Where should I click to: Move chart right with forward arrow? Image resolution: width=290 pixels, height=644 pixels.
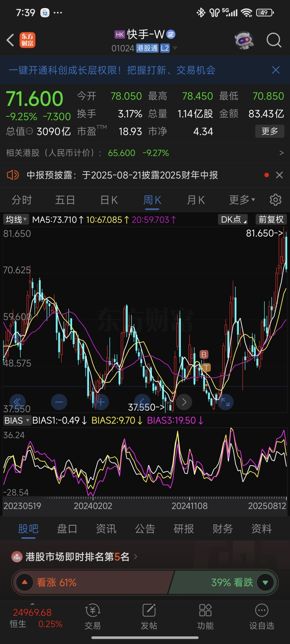[184, 402]
